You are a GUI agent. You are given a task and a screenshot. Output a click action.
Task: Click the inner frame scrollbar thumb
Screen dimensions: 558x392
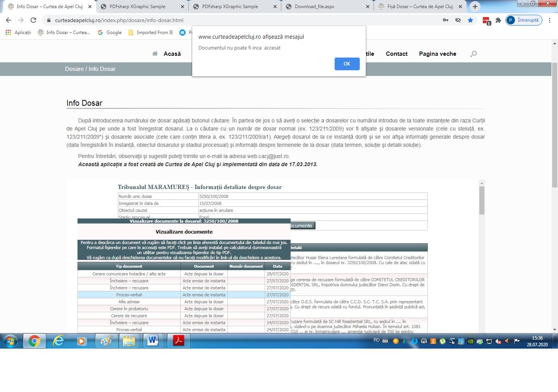point(482,200)
